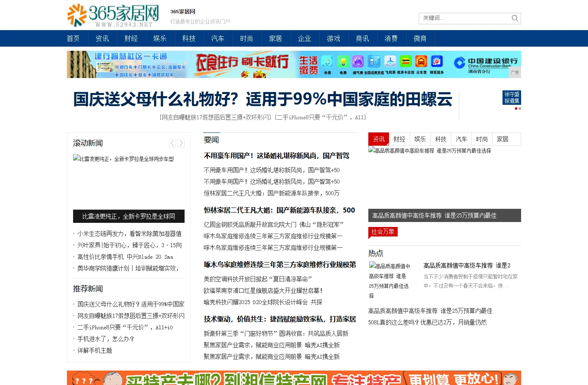Screen dimensions: 588x385
Task: Open 恒林家居二代王凡大婚 500万 sub-link
Action: 271,193
